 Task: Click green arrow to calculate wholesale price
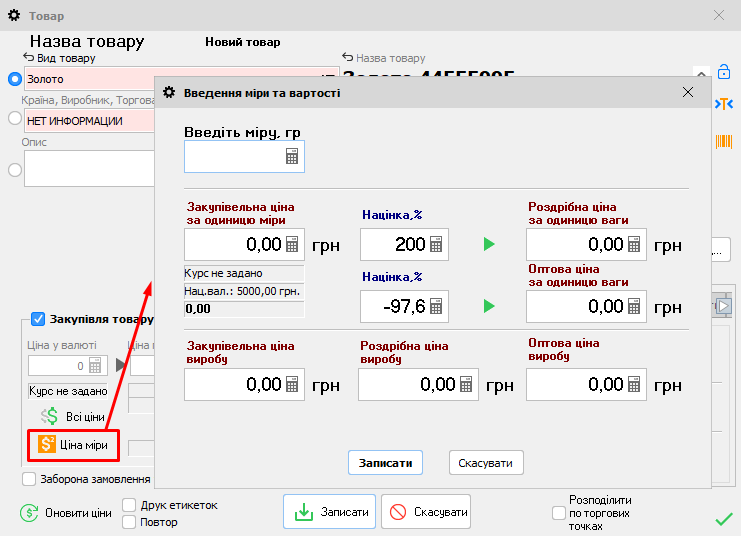point(488,306)
